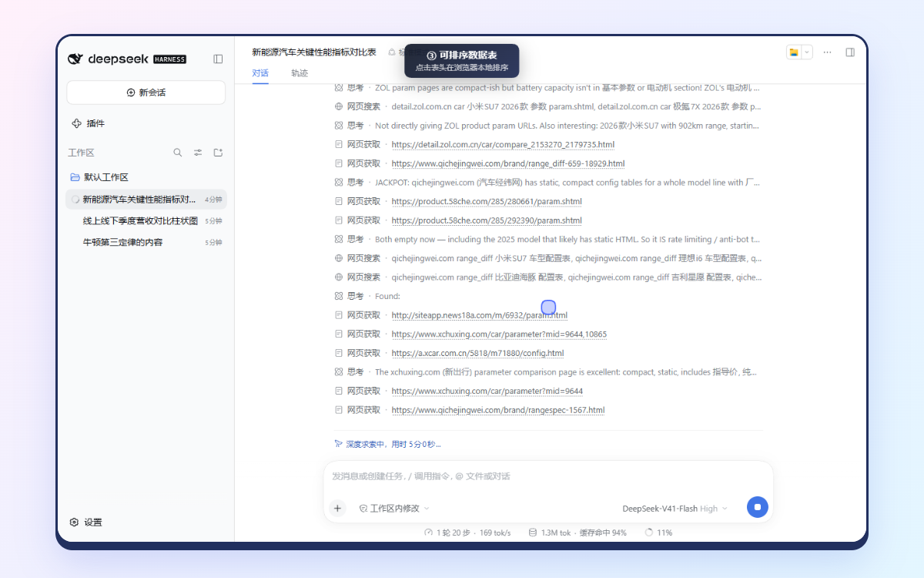Viewport: 924px width, 578px height.
Task: Click the loading spinner on 新能源汽车 conversation
Action: coord(75,200)
